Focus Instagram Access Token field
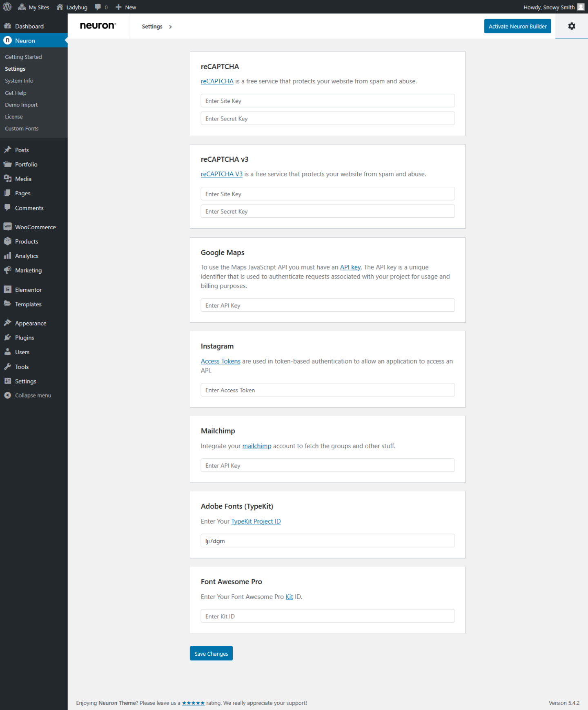 click(327, 390)
